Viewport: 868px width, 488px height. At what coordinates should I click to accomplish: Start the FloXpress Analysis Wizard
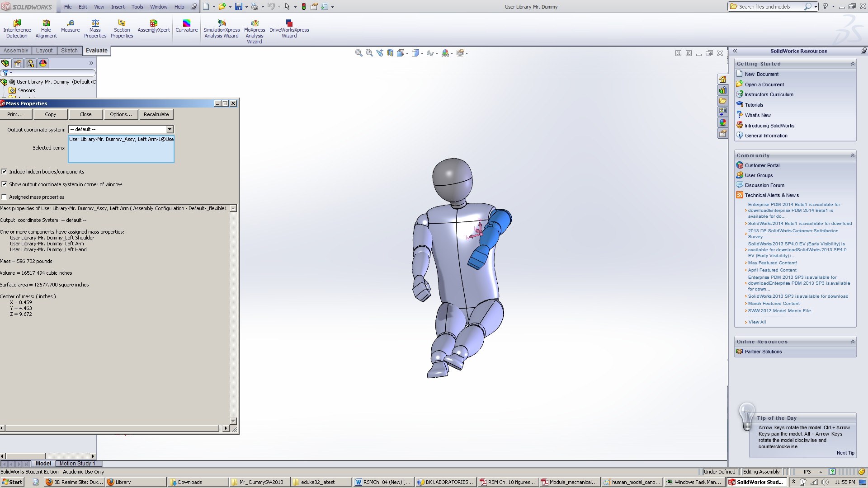[255, 32]
